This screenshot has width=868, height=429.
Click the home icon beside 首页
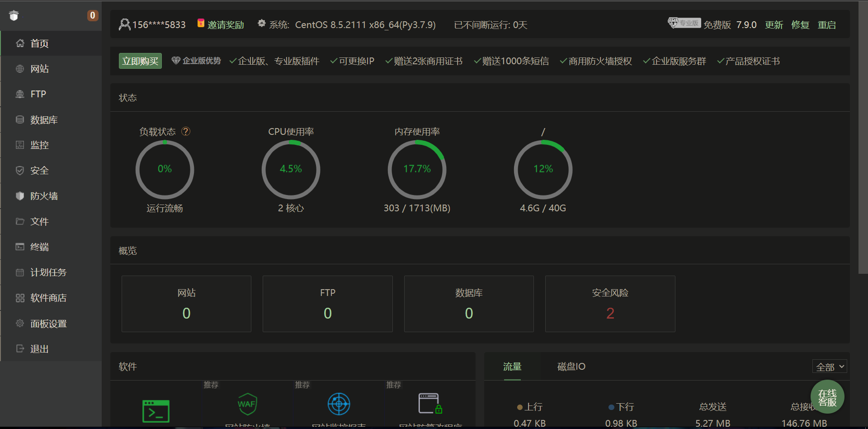pos(20,43)
